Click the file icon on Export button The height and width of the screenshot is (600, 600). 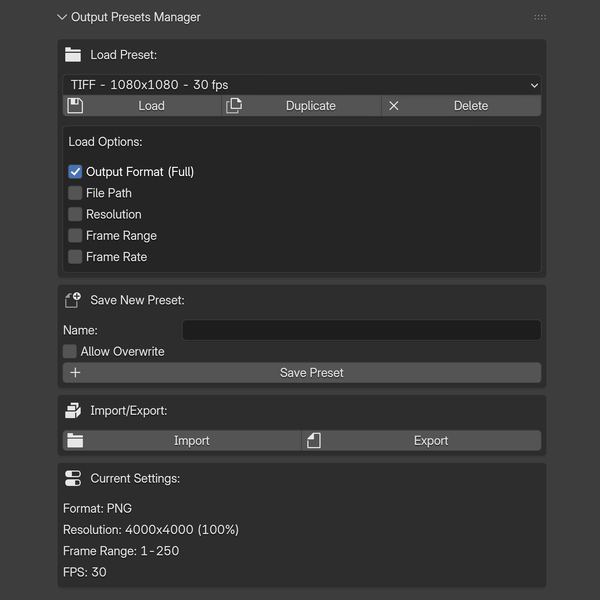pyautogui.click(x=314, y=441)
